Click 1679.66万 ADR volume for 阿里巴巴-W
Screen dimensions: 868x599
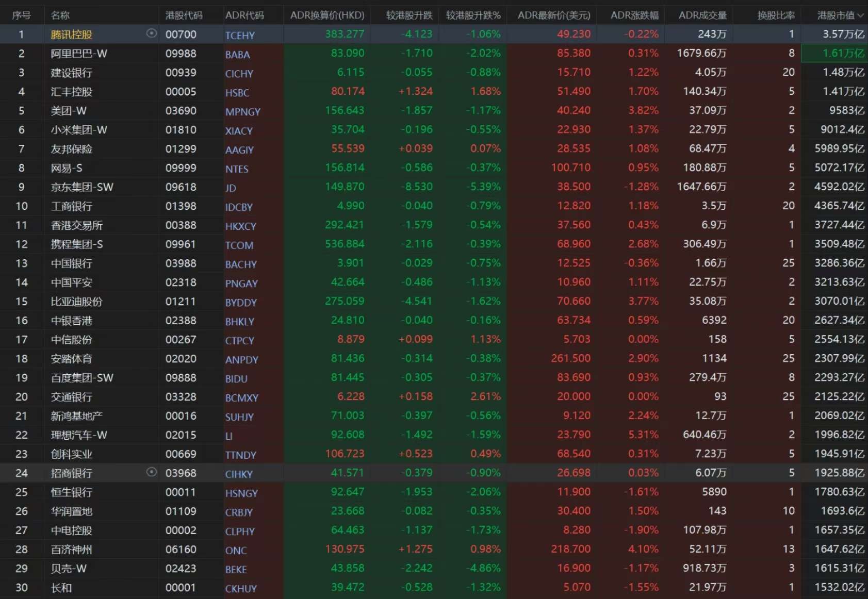702,53
